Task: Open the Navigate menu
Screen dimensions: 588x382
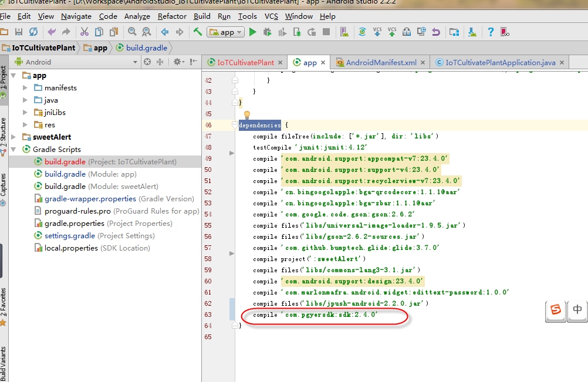Action: (x=76, y=16)
